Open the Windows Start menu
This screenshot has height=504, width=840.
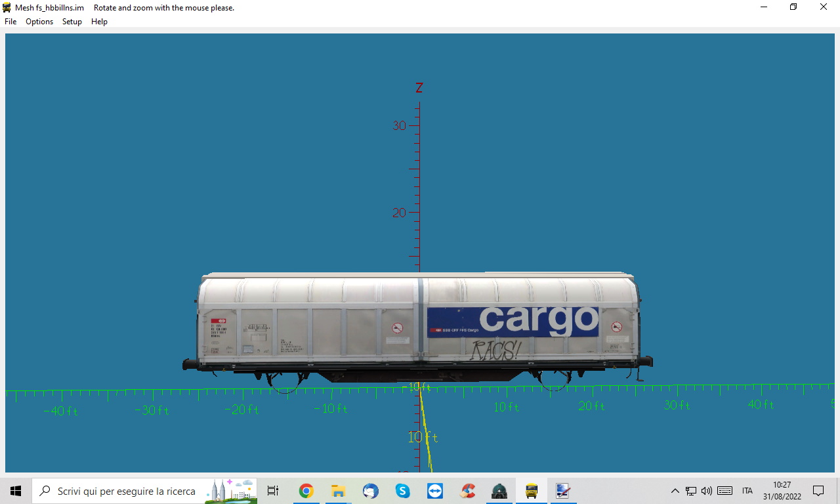16,491
